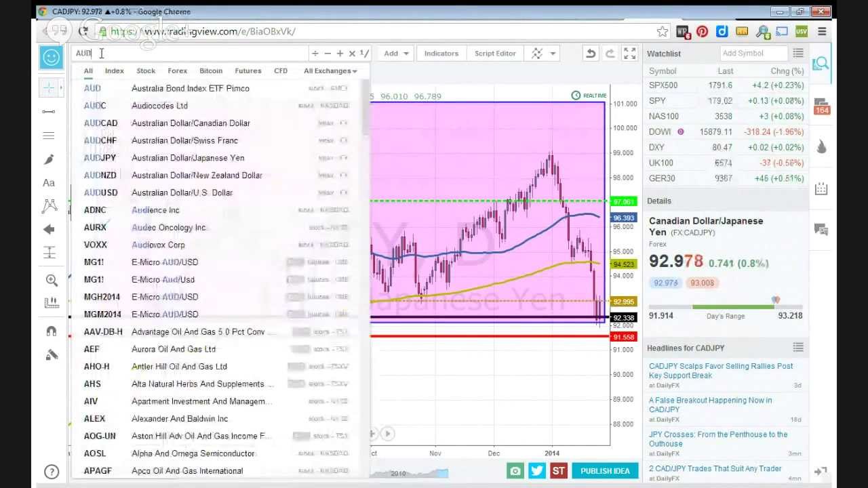
Task: Select AUDCAD Australian Dollar/Canadian Dollar result
Action: [220, 123]
